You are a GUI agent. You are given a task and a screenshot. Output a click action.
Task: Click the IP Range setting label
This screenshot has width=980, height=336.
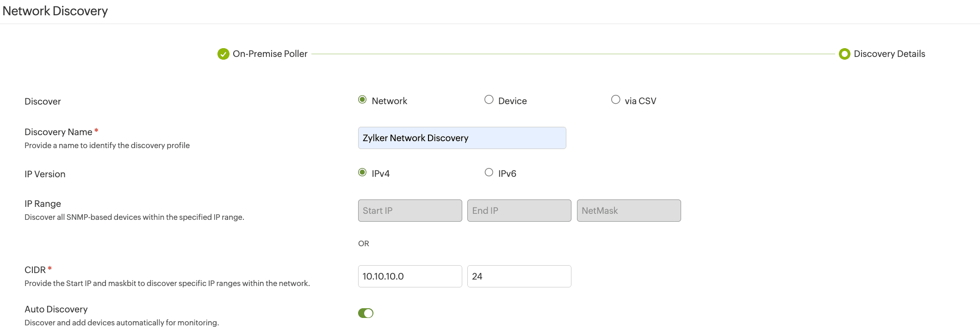43,204
